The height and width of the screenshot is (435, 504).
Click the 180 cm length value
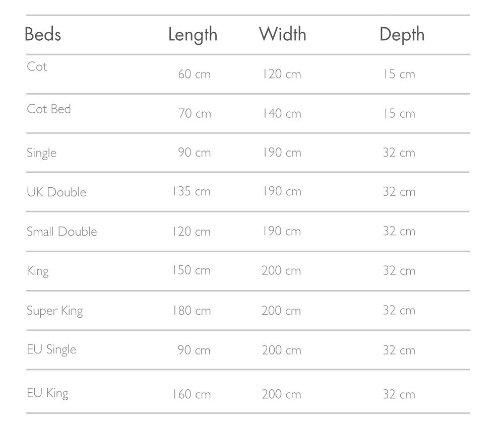click(x=191, y=311)
